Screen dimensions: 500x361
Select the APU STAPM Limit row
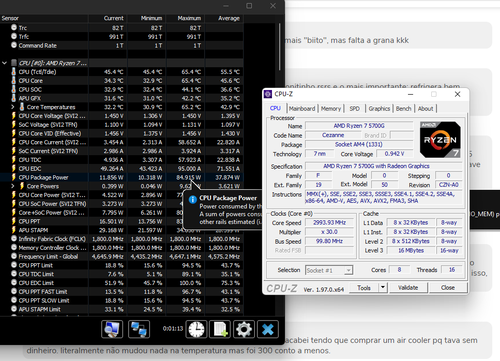pyautogui.click(x=122, y=309)
